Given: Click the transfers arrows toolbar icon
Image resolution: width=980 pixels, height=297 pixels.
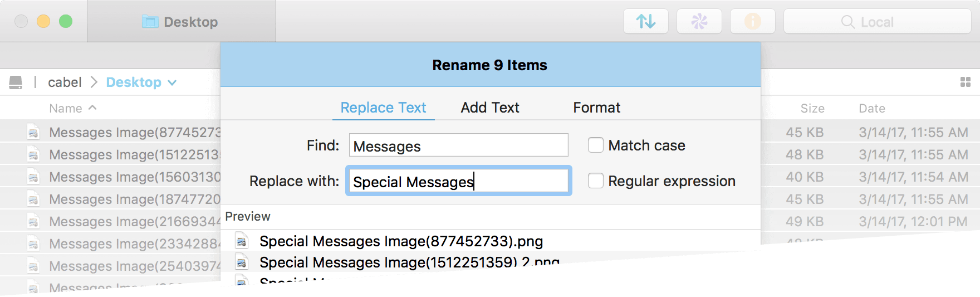Looking at the screenshot, I should point(646,22).
